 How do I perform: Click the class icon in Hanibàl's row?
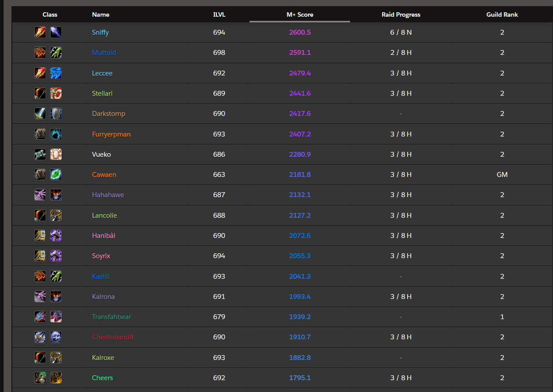40,235
